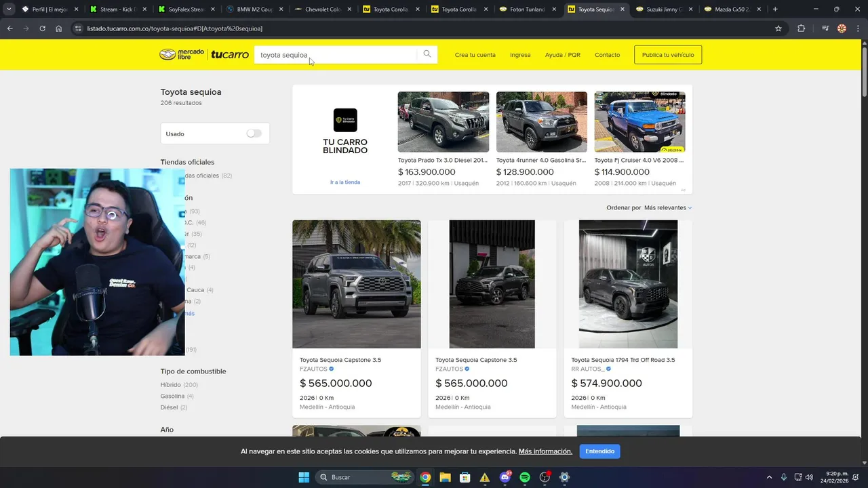The width and height of the screenshot is (868, 488).
Task: Click the $ 574.900.000 price text
Action: click(607, 384)
